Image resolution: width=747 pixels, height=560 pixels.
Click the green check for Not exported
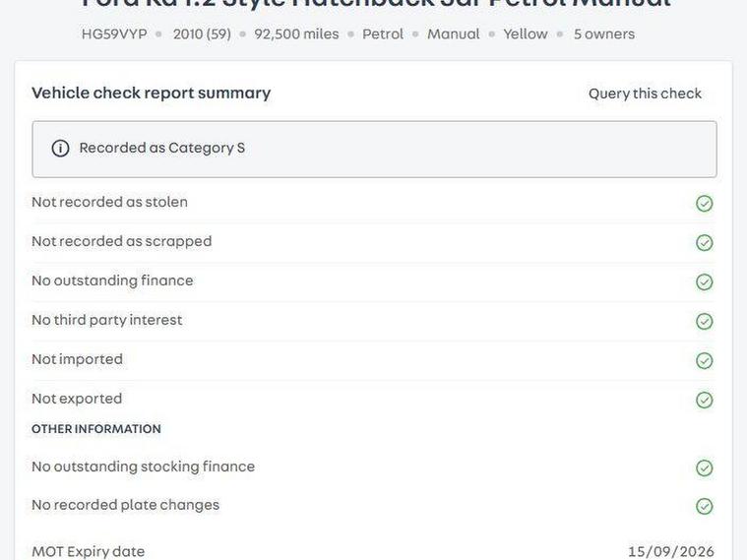click(704, 401)
